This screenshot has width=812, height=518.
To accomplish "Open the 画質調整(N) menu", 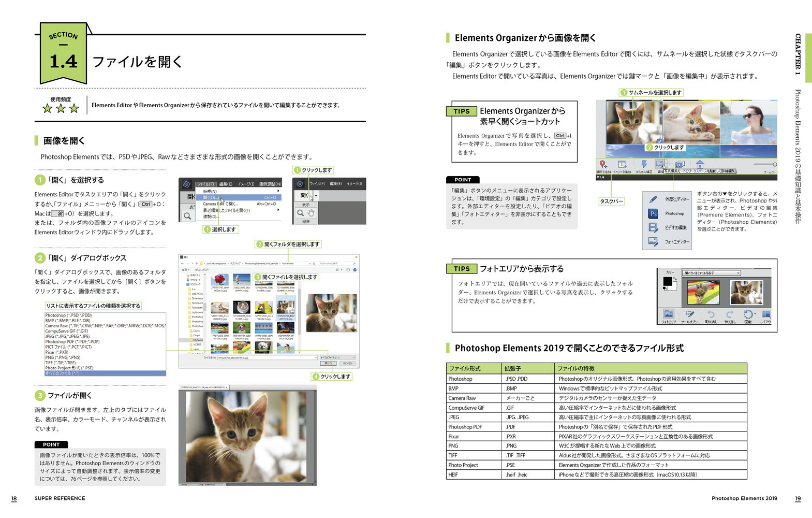I will pos(270,184).
